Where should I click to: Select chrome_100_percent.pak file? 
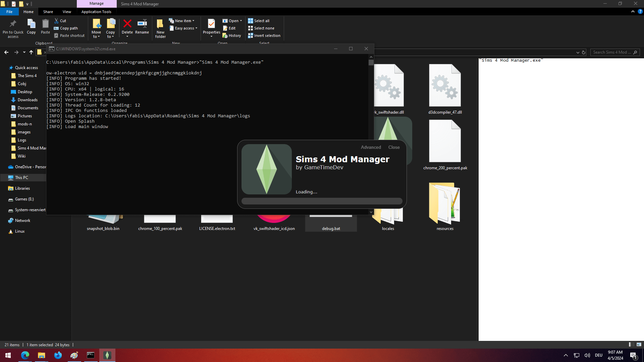[x=160, y=223]
